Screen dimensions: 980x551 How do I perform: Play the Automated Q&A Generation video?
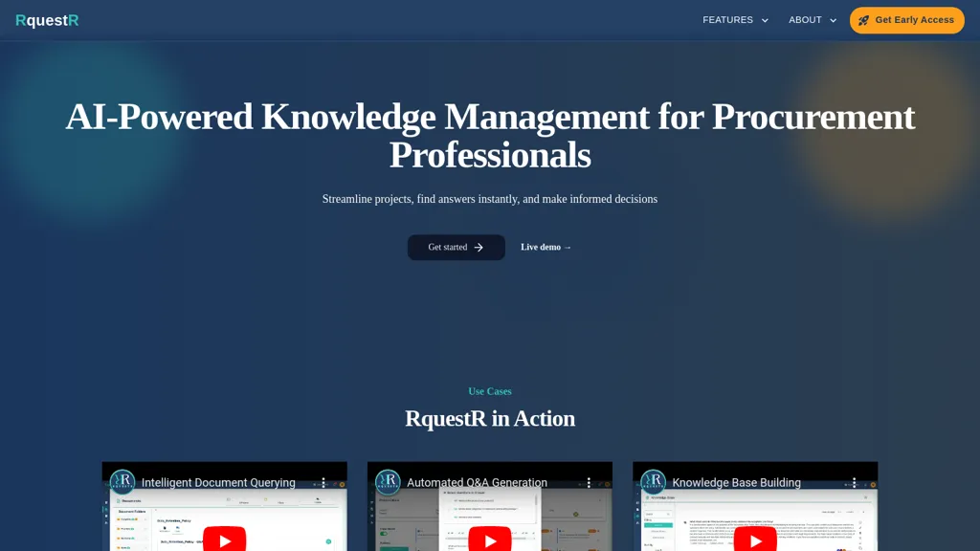490,540
